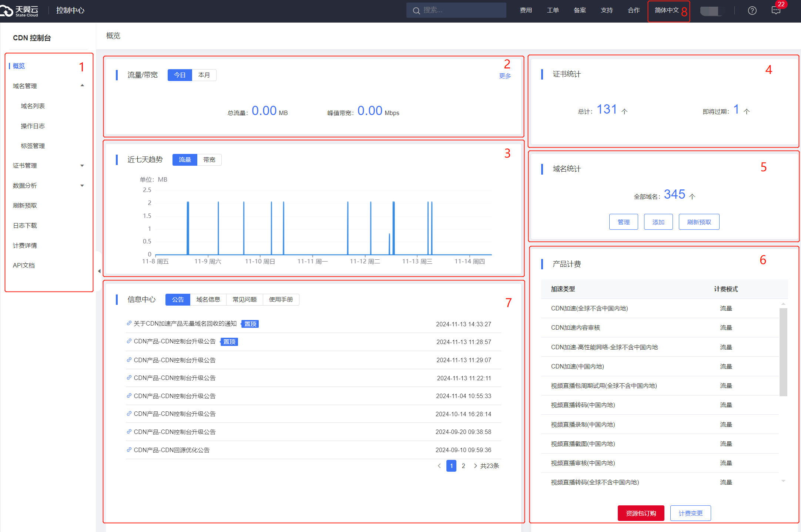Select row 视频直播录制(中国内地) in 产品计费
This screenshot has height=532, width=801.
(660, 424)
